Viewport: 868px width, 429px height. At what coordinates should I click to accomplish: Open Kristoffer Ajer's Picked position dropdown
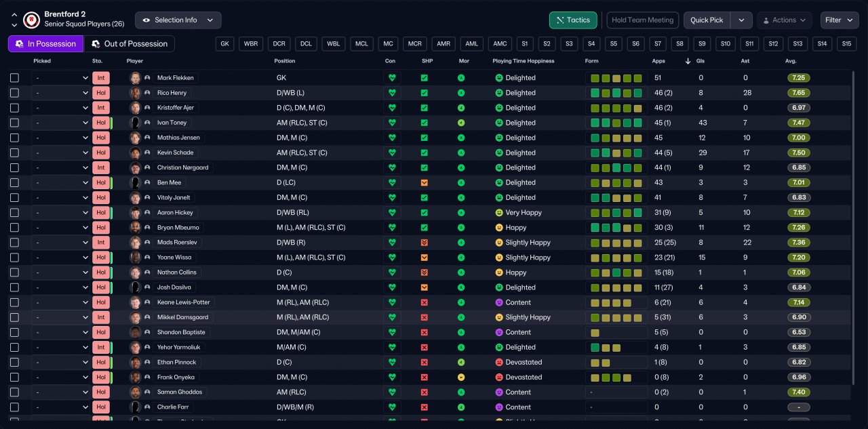point(61,108)
